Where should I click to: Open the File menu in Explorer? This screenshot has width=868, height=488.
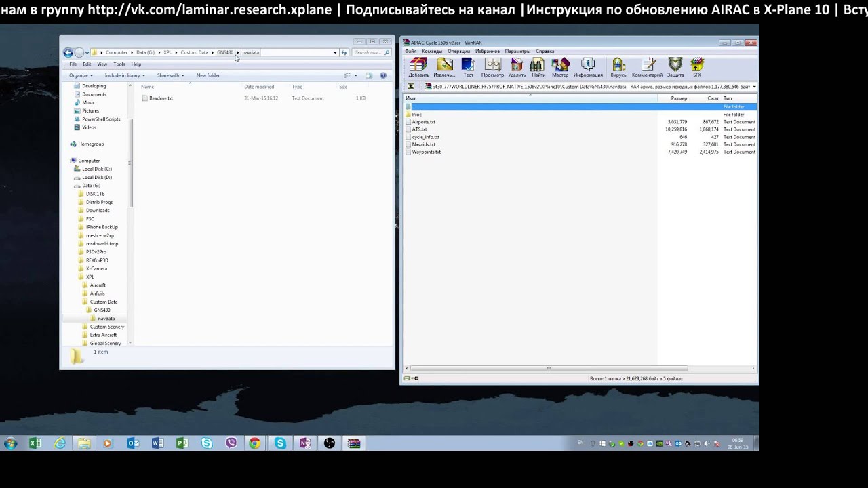(73, 64)
